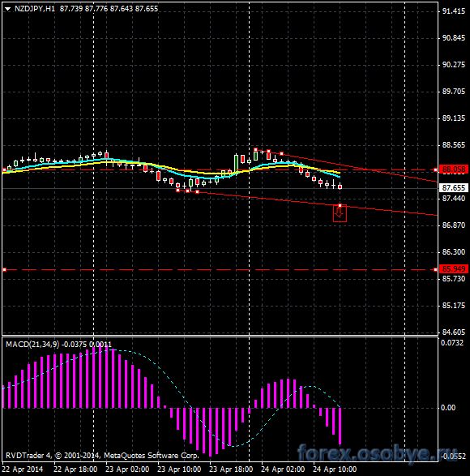The width and height of the screenshot is (470, 476).
Task: Click the 23 Apr 18:00 time label
Action: (231, 470)
